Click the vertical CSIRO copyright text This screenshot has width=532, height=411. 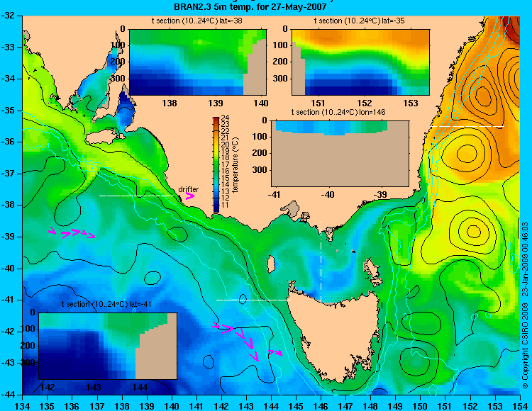tap(525, 305)
